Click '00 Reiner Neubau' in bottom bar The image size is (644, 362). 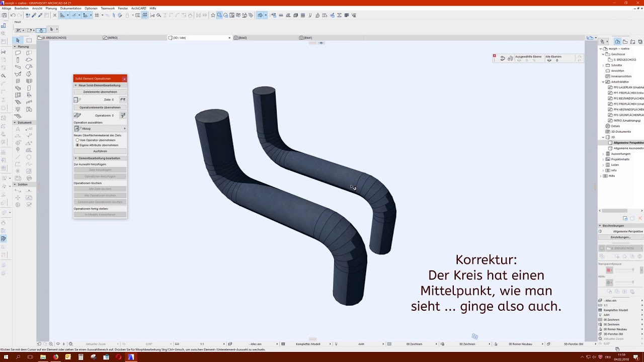point(520,344)
